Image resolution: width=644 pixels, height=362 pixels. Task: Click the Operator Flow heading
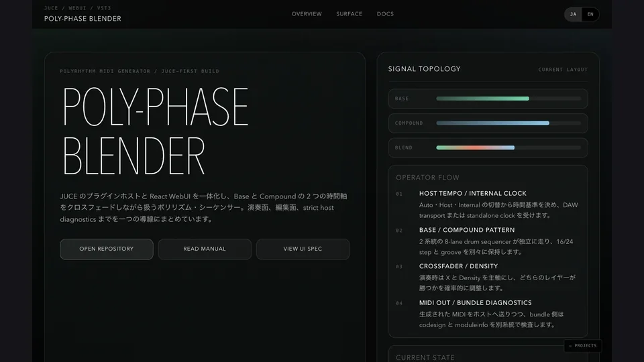pyautogui.click(x=427, y=178)
